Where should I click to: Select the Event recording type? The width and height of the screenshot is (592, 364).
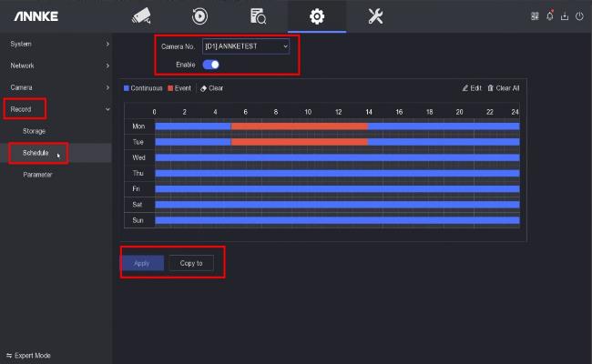(x=179, y=88)
